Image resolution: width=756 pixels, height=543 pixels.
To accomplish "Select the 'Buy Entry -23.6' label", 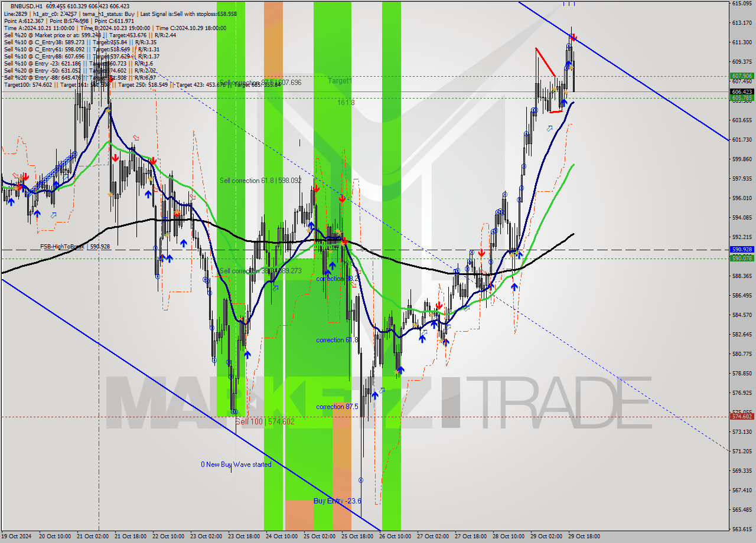I will 337,501.
